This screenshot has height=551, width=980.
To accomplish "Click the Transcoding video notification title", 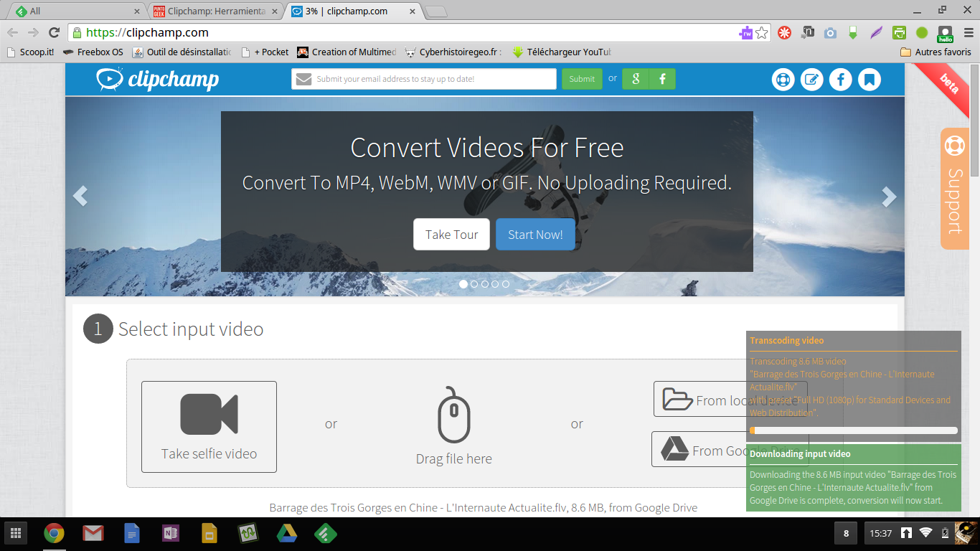I will [787, 341].
